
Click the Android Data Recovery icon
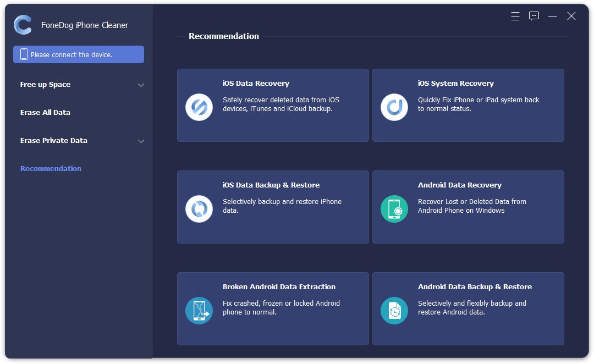click(394, 209)
